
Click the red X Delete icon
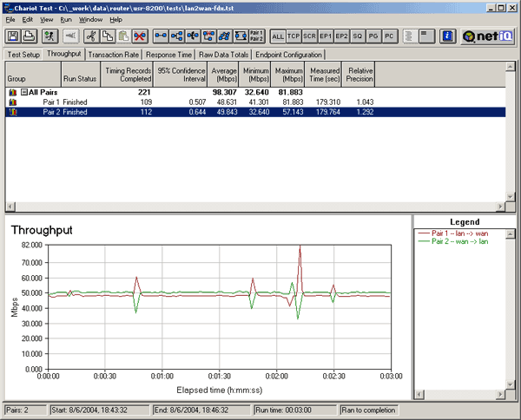click(x=140, y=36)
